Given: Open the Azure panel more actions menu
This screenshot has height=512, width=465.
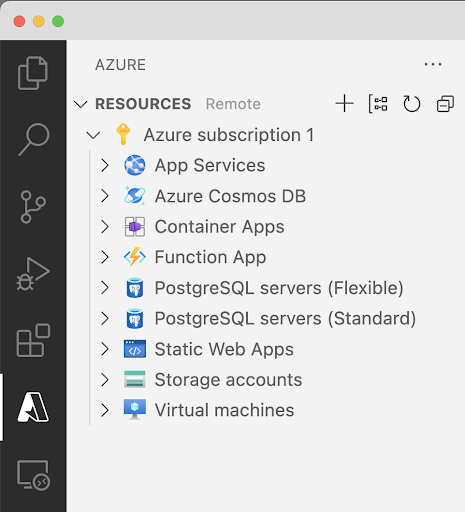Looking at the screenshot, I should pos(433,64).
